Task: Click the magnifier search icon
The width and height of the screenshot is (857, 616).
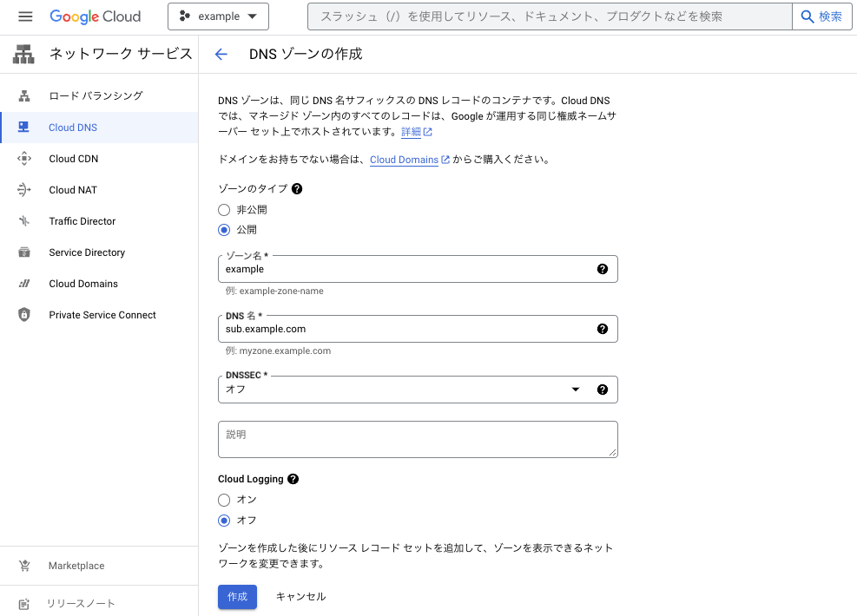Action: coord(808,16)
